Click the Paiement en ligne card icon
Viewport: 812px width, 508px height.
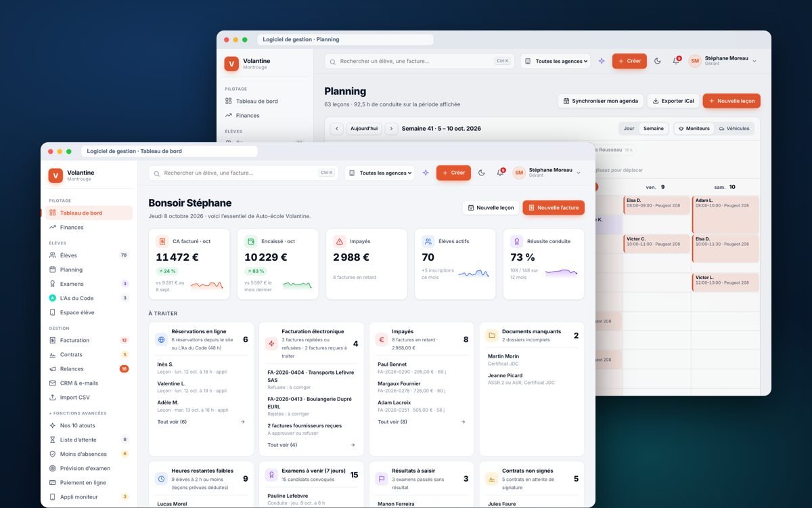tap(53, 482)
